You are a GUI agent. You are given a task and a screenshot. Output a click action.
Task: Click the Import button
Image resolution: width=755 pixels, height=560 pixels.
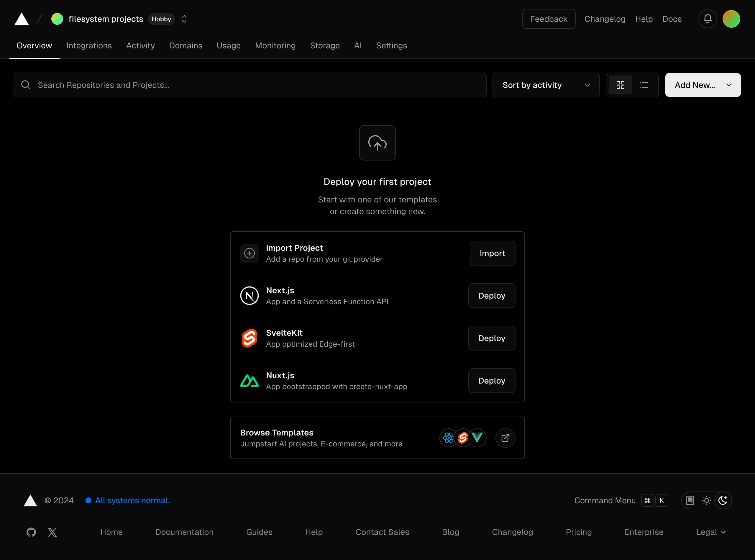tap(493, 253)
